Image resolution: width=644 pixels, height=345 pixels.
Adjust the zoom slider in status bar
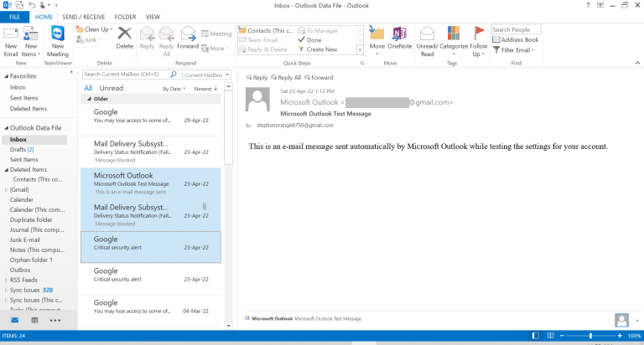tap(591, 337)
